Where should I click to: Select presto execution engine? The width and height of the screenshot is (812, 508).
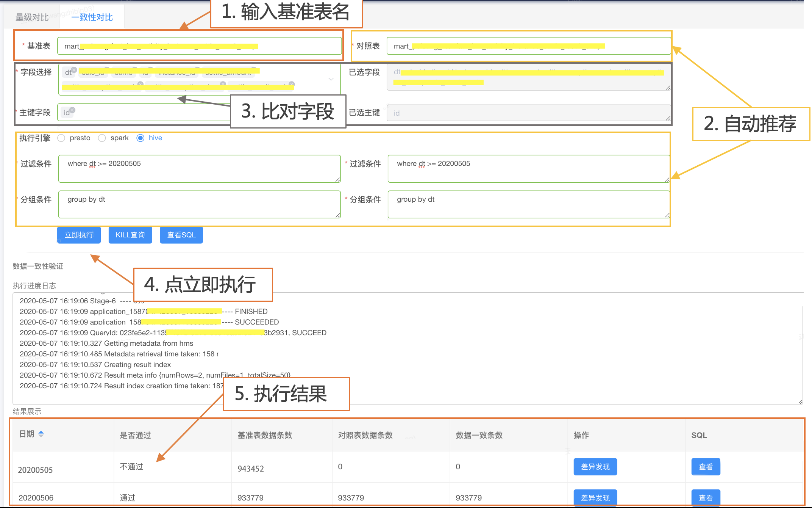pyautogui.click(x=61, y=138)
